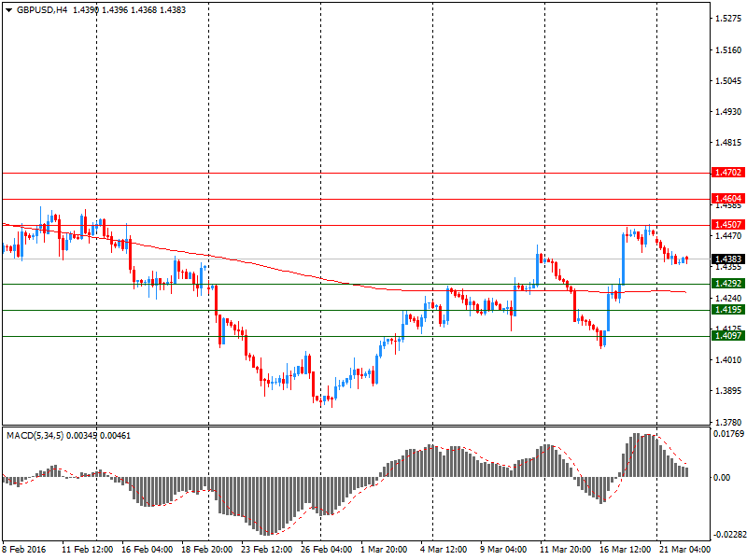The height and width of the screenshot is (560, 747).
Task: Click the 1.4930 price scale value
Action: pos(729,112)
